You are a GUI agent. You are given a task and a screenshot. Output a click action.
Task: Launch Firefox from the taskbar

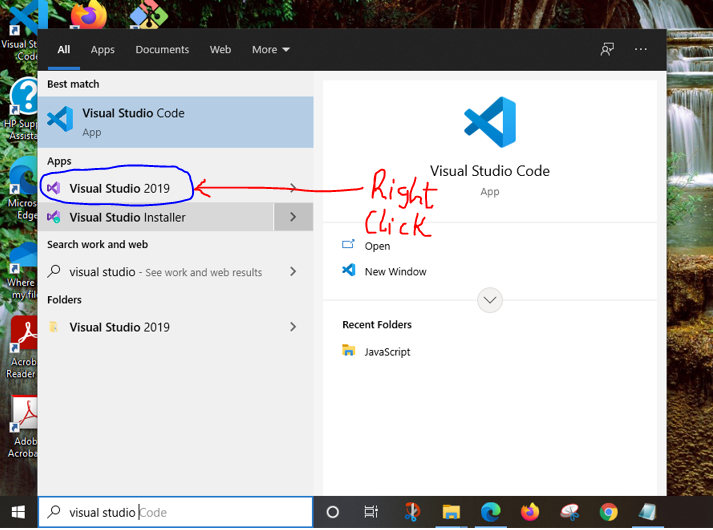[x=530, y=512]
